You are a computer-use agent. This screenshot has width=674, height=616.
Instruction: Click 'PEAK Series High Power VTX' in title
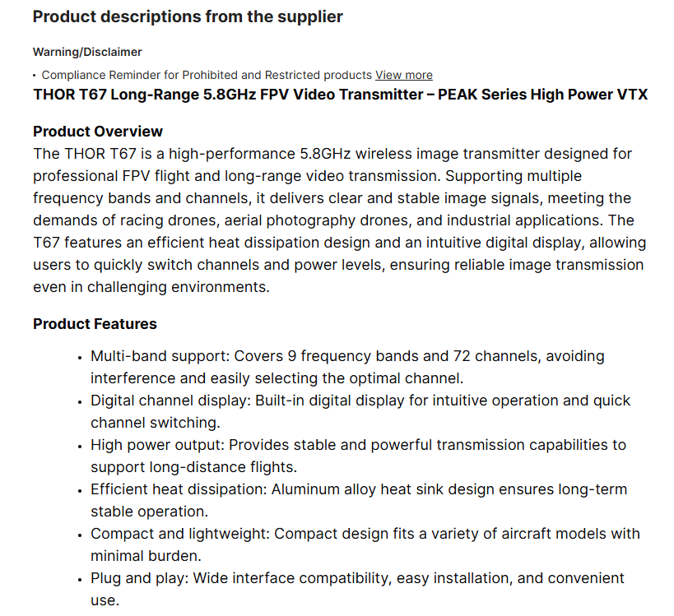(542, 95)
